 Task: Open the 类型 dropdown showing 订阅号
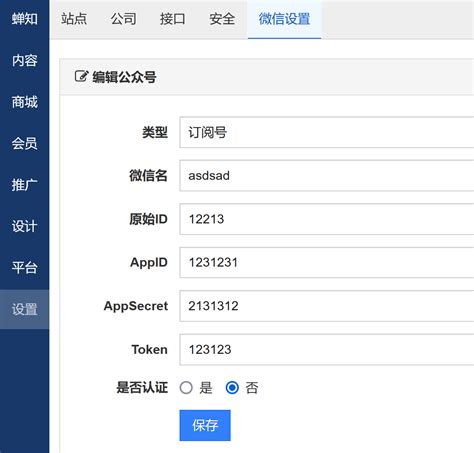327,132
